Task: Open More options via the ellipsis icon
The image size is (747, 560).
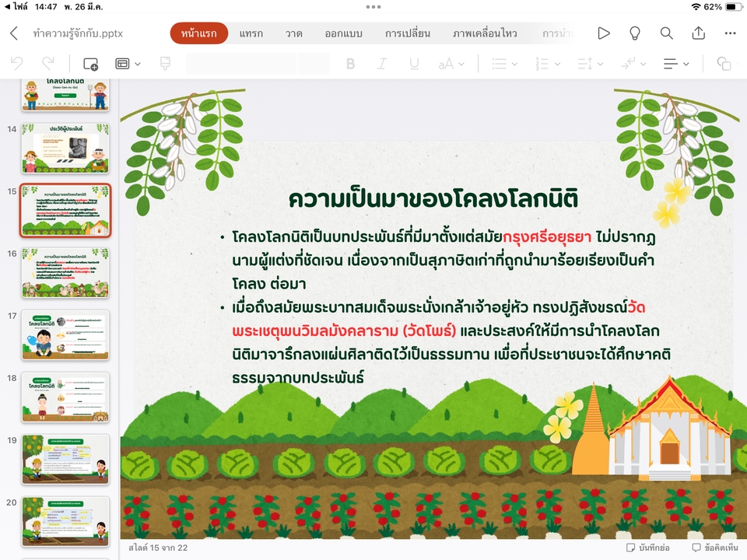Action: (x=730, y=33)
